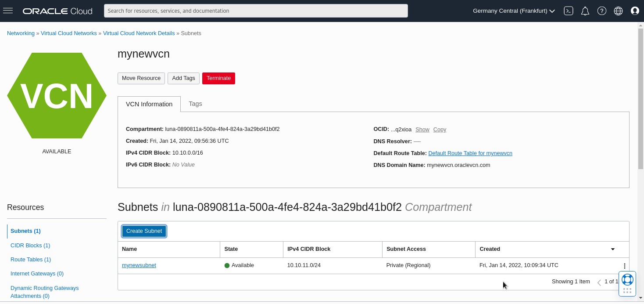Open the navigation hamburger menu
Viewport: 644px width, 304px height.
8,11
